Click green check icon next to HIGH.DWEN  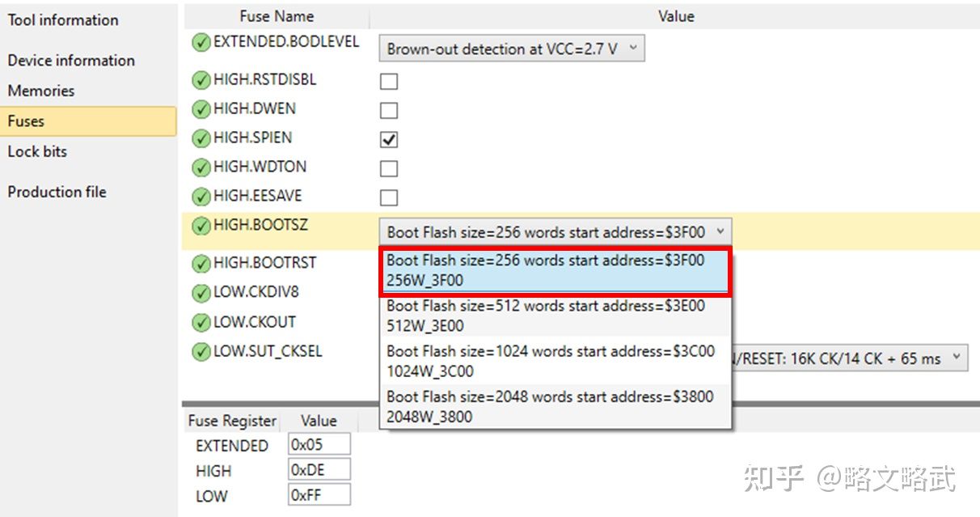[x=201, y=109]
